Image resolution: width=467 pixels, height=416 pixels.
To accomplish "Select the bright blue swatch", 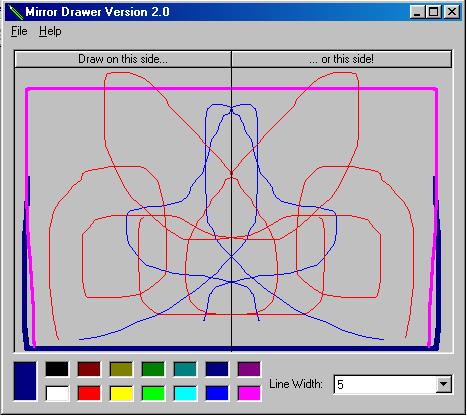I will click(x=217, y=393).
